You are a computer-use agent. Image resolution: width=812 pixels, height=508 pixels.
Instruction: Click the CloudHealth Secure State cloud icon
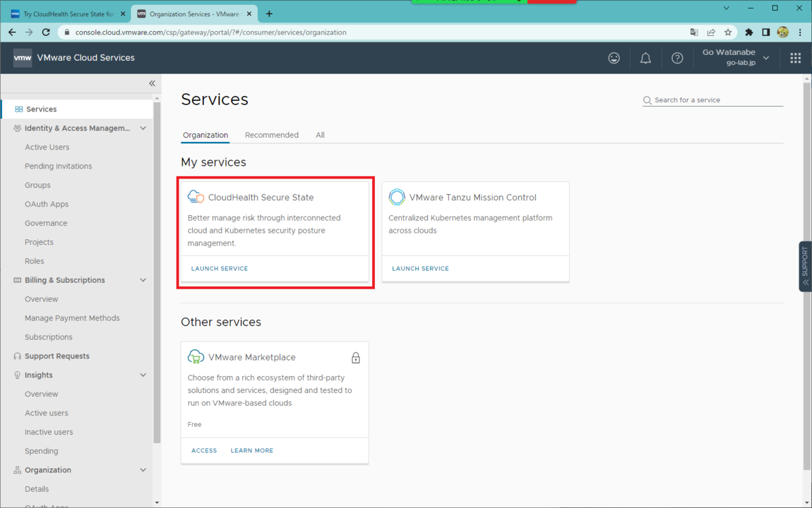point(196,198)
